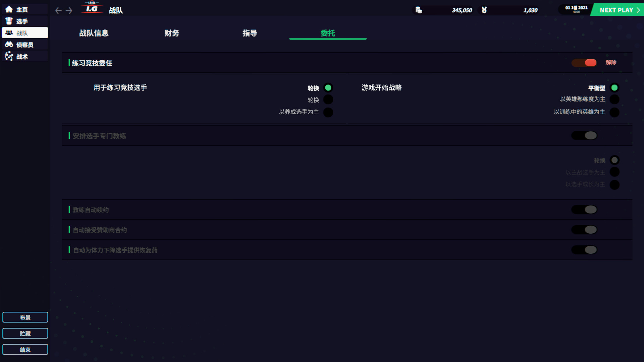Click the trophy currency icon in top bar

(484, 10)
